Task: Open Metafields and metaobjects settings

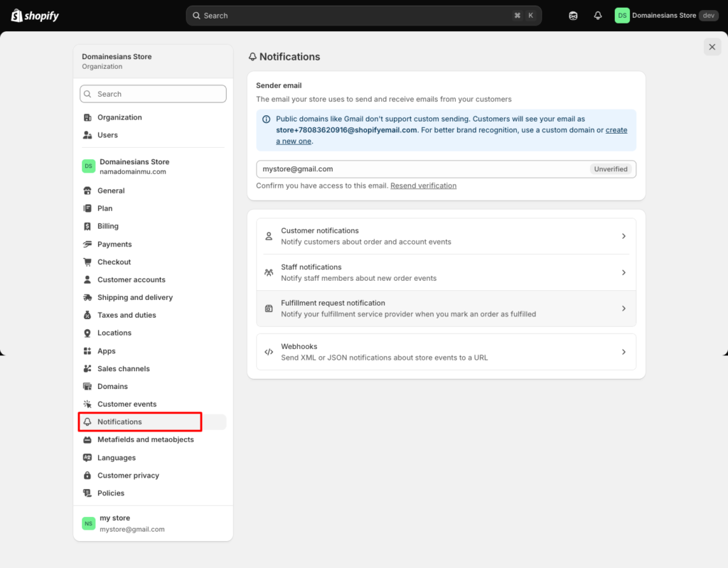Action: point(154,440)
